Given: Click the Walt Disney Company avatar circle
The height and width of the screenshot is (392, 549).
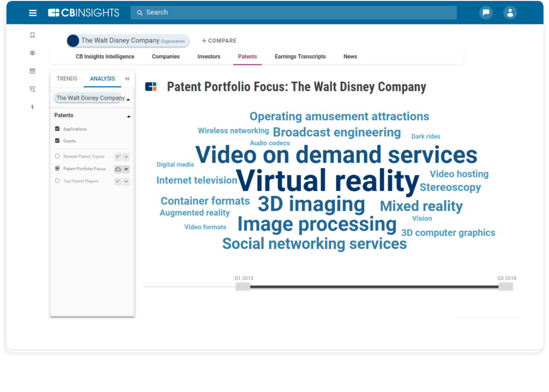Looking at the screenshot, I should 73,41.
